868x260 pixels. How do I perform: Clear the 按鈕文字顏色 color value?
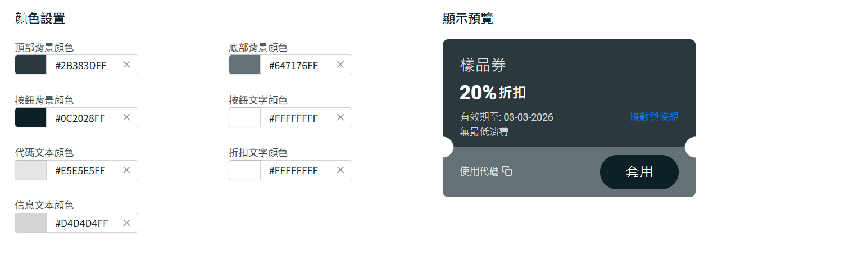tap(340, 117)
